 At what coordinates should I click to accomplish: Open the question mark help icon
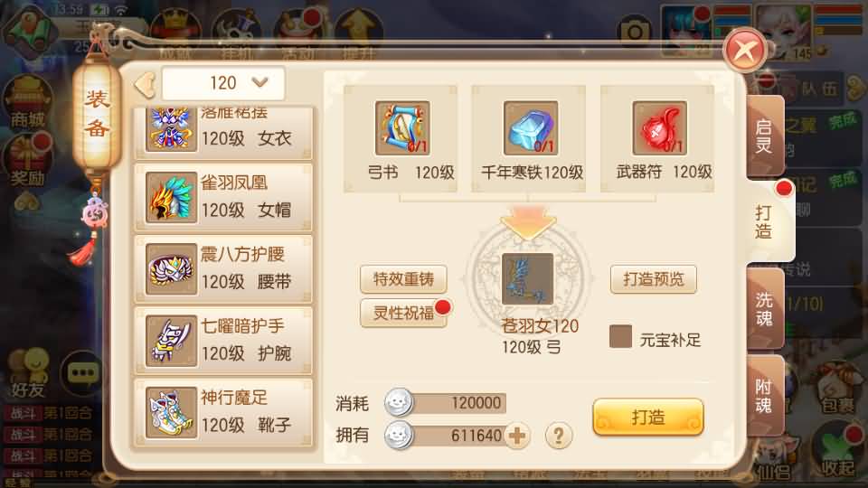click(x=558, y=436)
